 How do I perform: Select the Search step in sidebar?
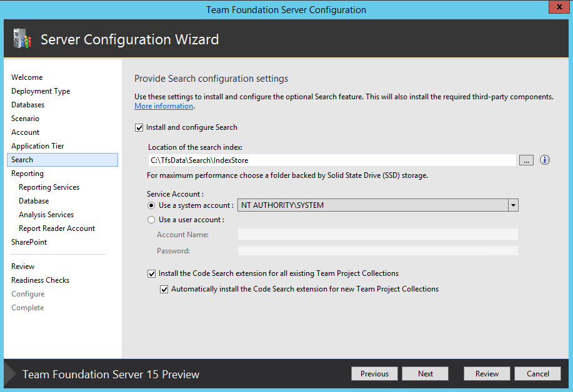click(x=62, y=160)
